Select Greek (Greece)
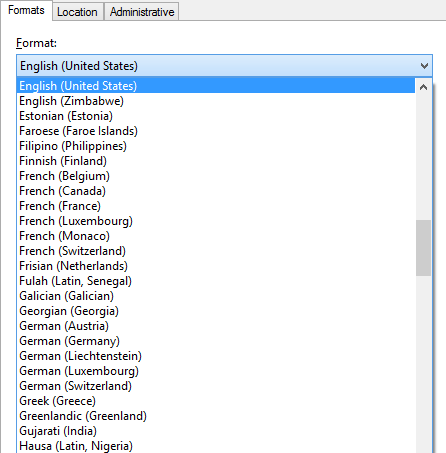The width and height of the screenshot is (446, 453). coord(216,401)
